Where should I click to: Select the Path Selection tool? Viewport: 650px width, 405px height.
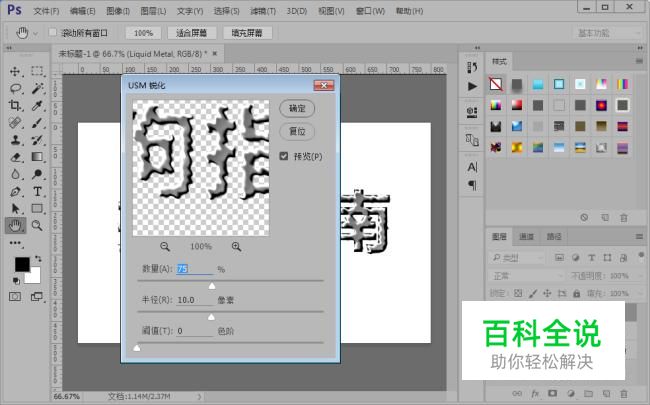(15, 209)
